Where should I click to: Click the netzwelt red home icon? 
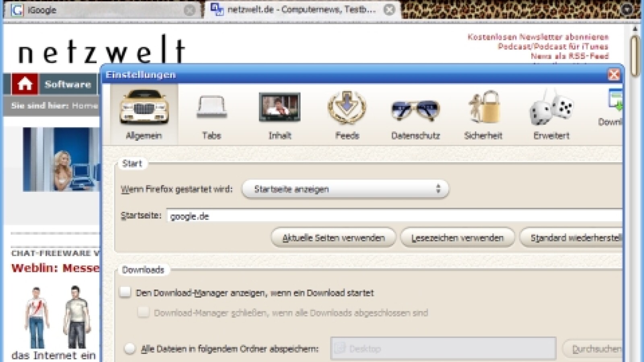click(25, 84)
